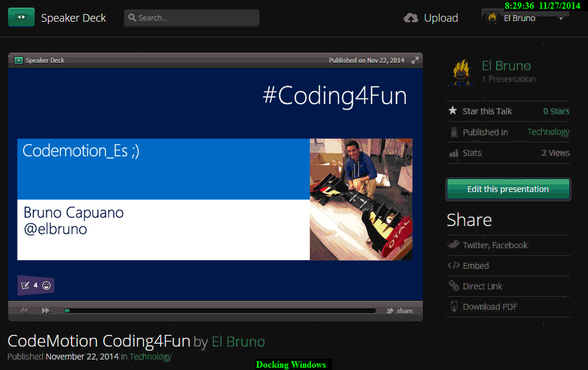
Task: Open the Embed code option
Action: pos(476,266)
